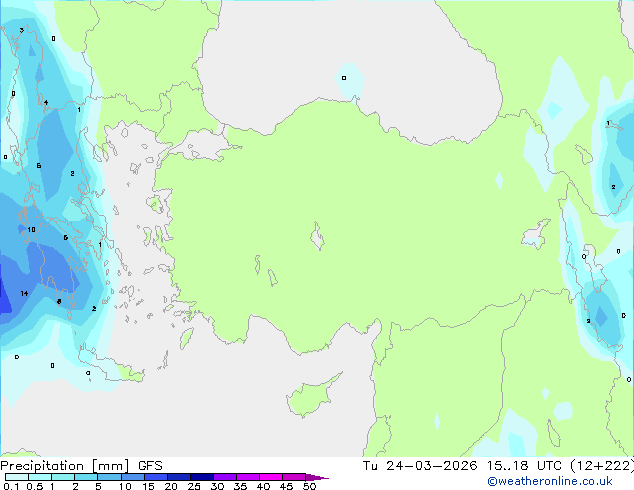Click the "30" legend scale label
The image size is (634, 490).
(217, 486)
